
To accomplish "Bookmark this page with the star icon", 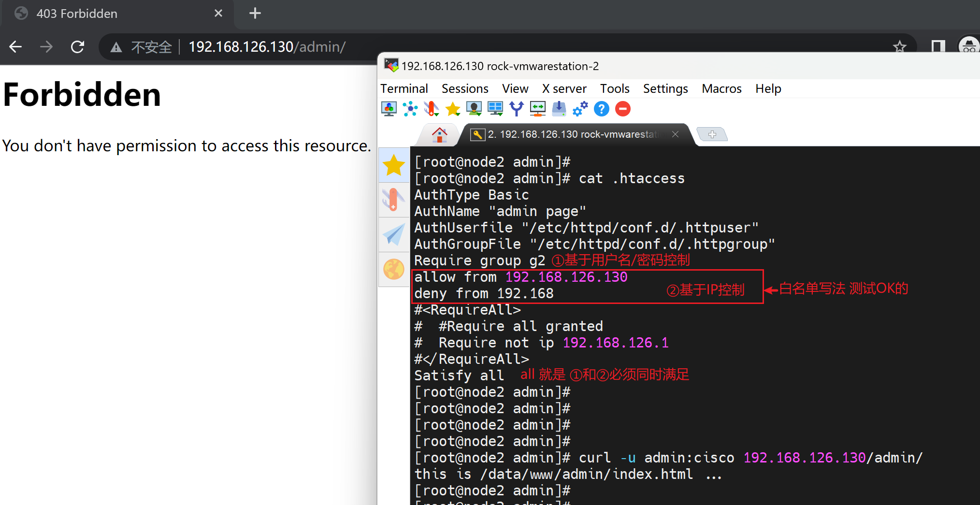I will pos(899,47).
